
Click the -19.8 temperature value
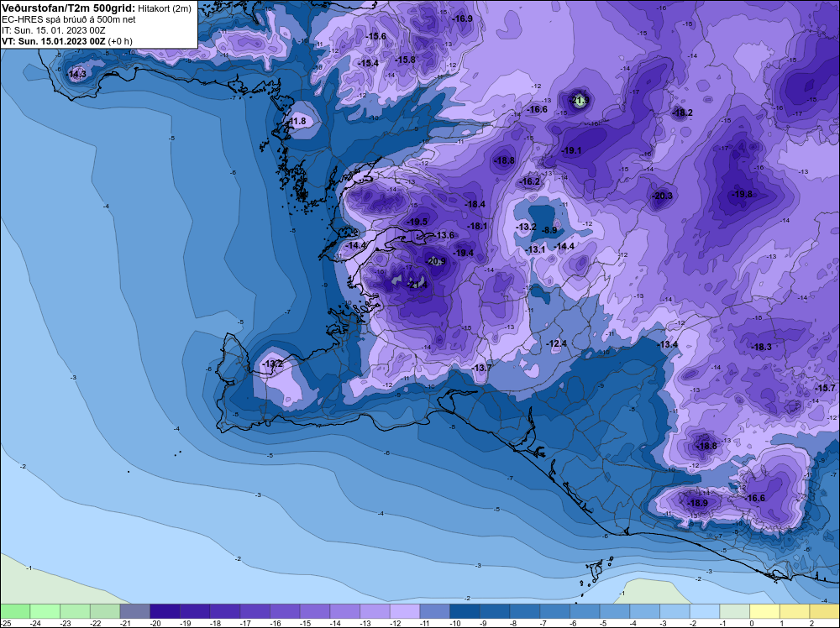742,194
